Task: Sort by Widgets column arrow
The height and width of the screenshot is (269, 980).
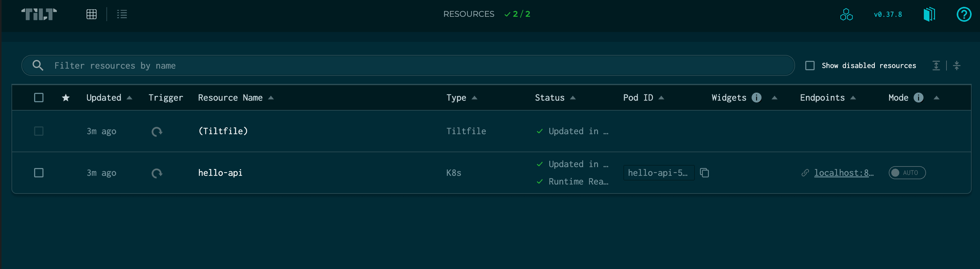Action: (774, 98)
